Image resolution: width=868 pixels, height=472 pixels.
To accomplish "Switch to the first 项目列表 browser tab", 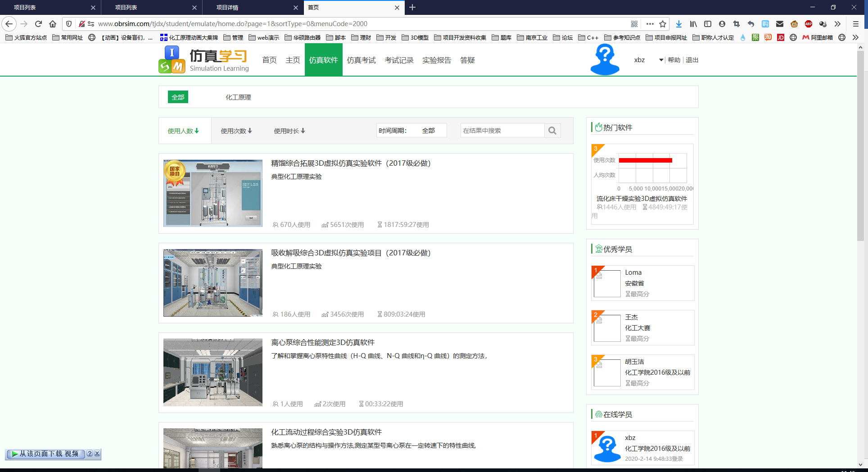I will coord(50,7).
